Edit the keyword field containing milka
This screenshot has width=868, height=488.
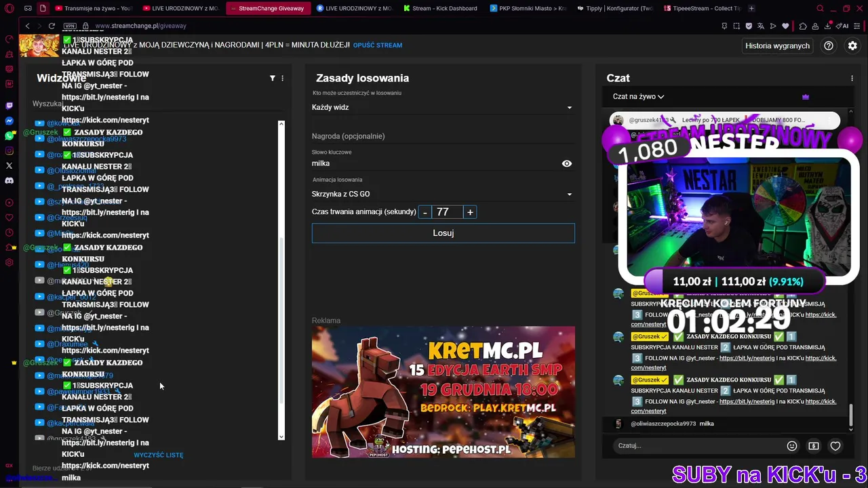[x=434, y=163]
